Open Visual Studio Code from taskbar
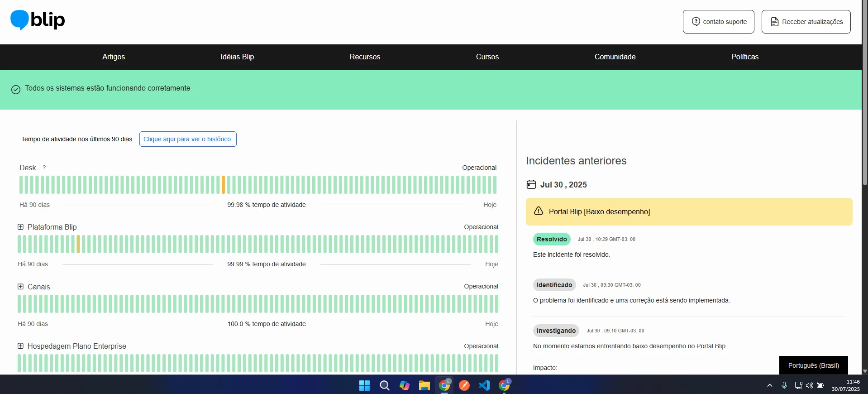This screenshot has width=868, height=394. pos(484,385)
